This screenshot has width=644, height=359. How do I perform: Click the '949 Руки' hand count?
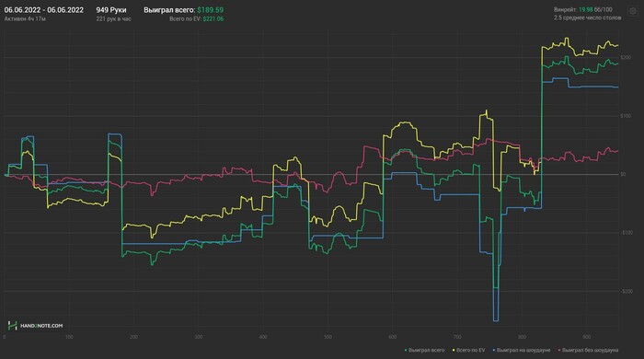(x=111, y=10)
